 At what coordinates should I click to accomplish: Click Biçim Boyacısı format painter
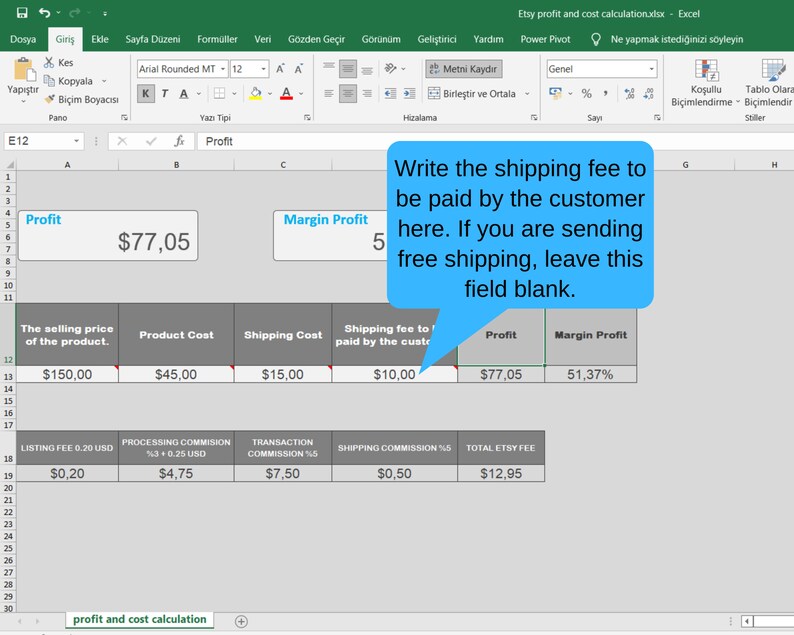click(83, 99)
